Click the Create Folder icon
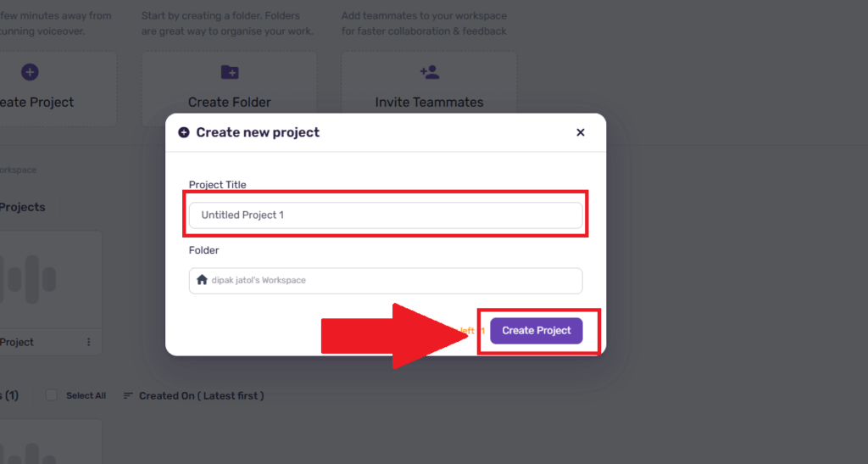868x464 pixels. [x=230, y=72]
